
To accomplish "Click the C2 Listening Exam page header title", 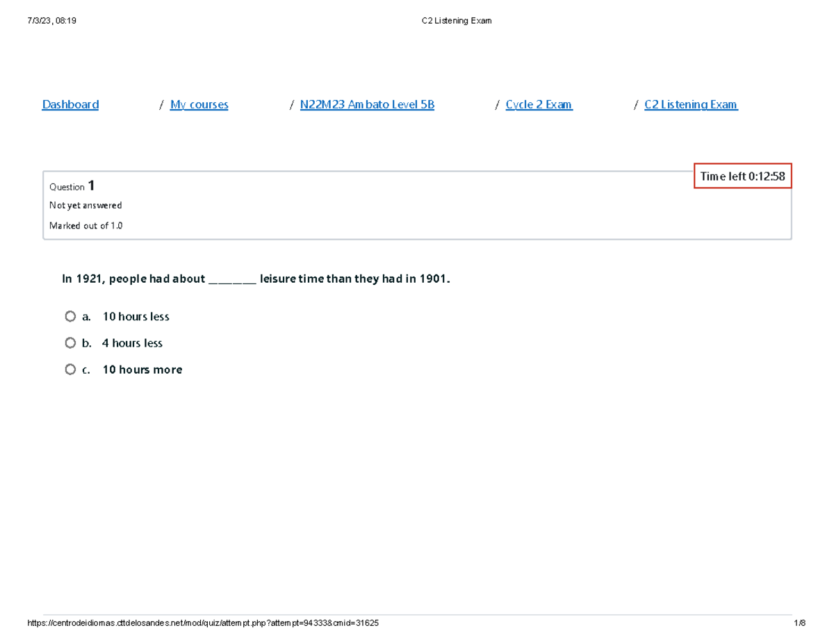I will point(457,21).
